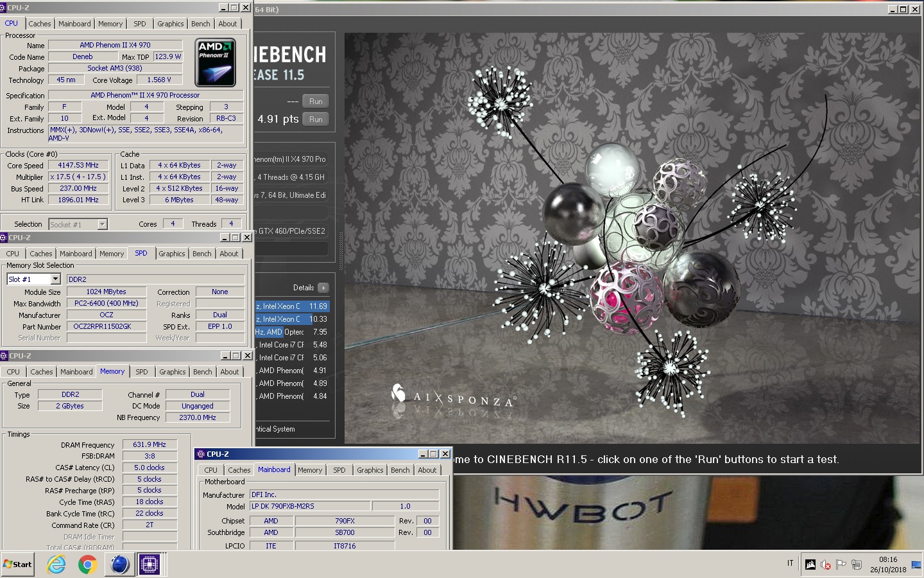Run the Cinebench OpenGL test beside the dashes
The width and height of the screenshot is (924, 578).
(316, 101)
